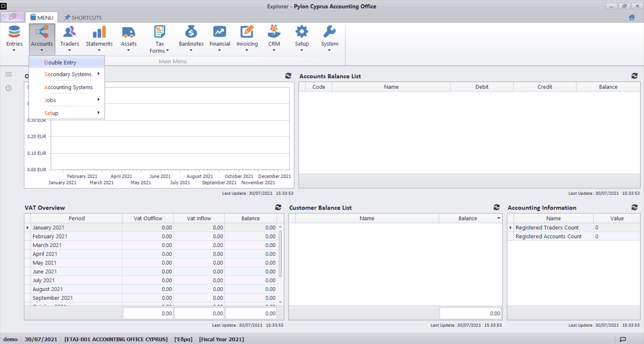The width and height of the screenshot is (644, 344).
Task: Click the Invoicing pencil icon
Action: coord(247,32)
